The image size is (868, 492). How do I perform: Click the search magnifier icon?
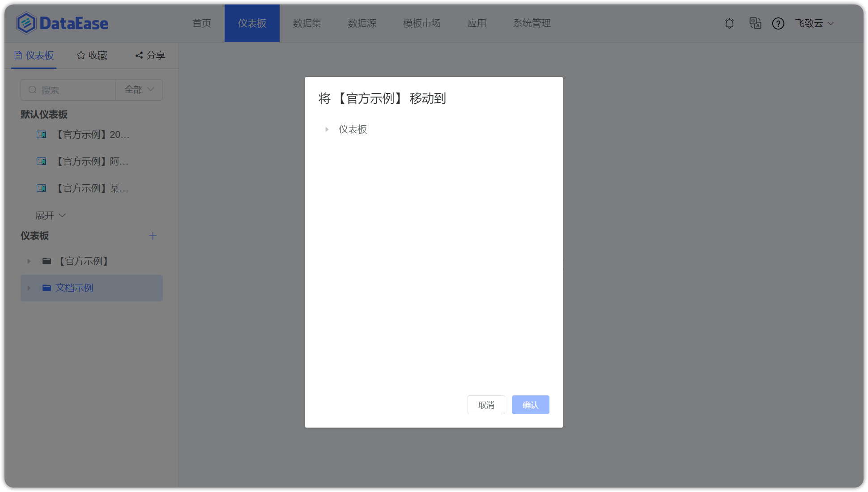click(x=32, y=90)
